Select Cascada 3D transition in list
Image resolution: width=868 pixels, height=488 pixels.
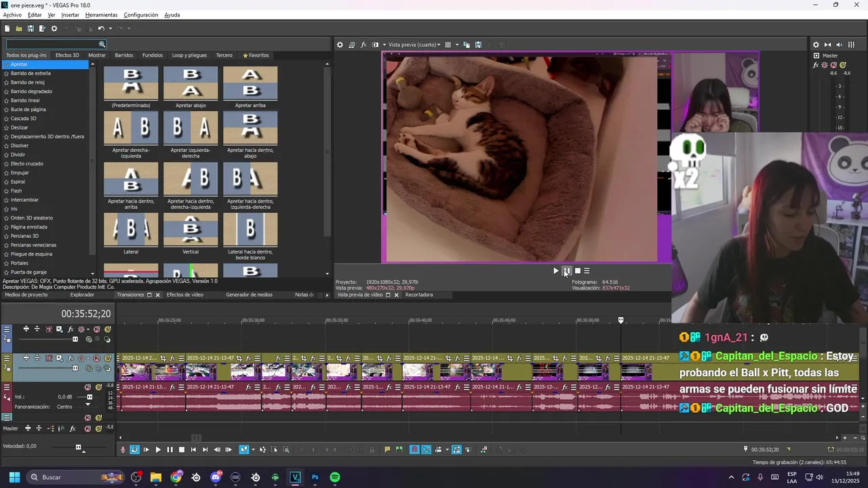(24, 119)
